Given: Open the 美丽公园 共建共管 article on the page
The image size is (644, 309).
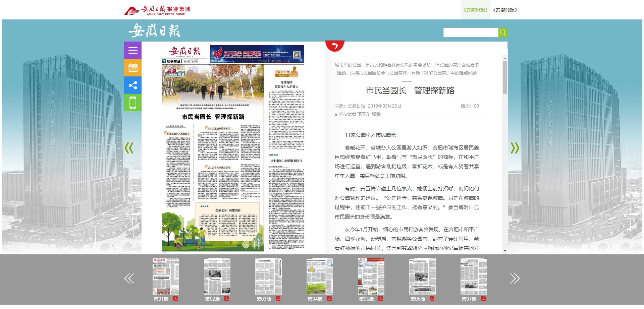Looking at the screenshot, I should [228, 210].
